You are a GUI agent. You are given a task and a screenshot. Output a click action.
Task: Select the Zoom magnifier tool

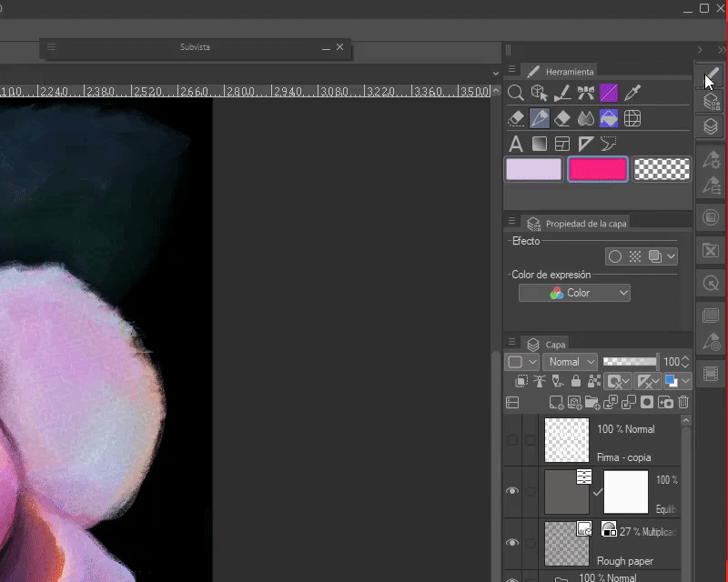515,93
